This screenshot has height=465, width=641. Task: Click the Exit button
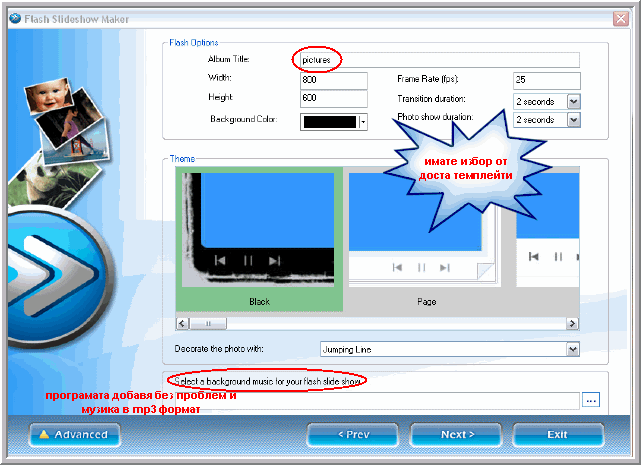tap(558, 435)
